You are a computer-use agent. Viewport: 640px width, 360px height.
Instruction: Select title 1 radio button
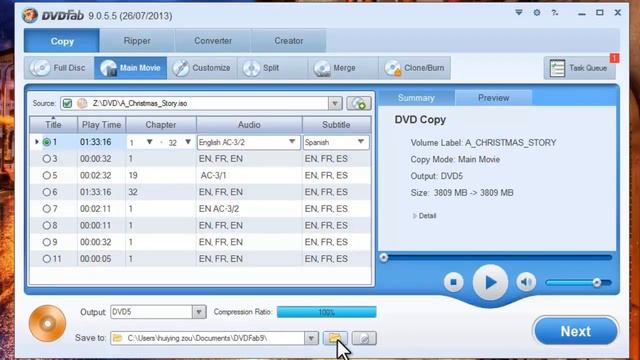[x=47, y=142]
